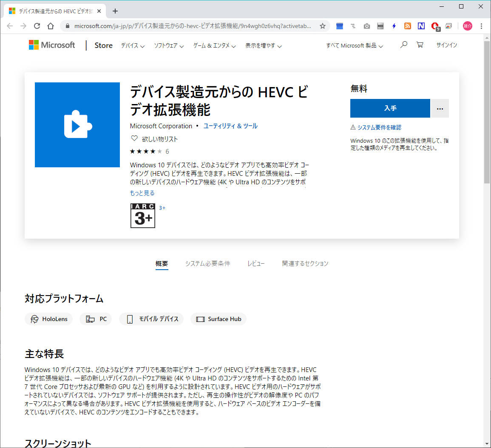This screenshot has height=448, width=491.
Task: Open the RSS feed extension
Action: [x=407, y=26]
